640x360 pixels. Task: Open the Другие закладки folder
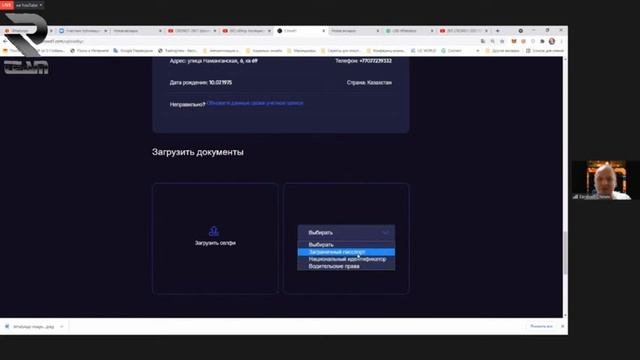click(502, 51)
